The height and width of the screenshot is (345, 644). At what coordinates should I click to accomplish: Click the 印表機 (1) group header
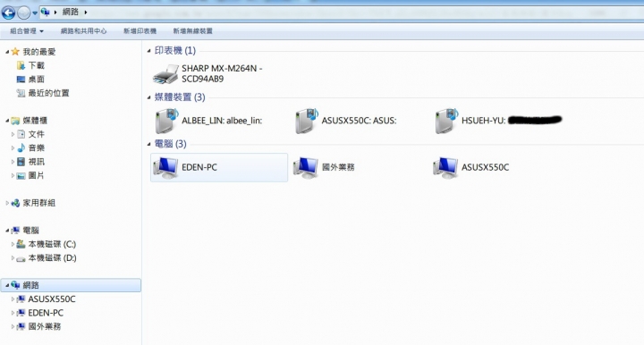175,50
